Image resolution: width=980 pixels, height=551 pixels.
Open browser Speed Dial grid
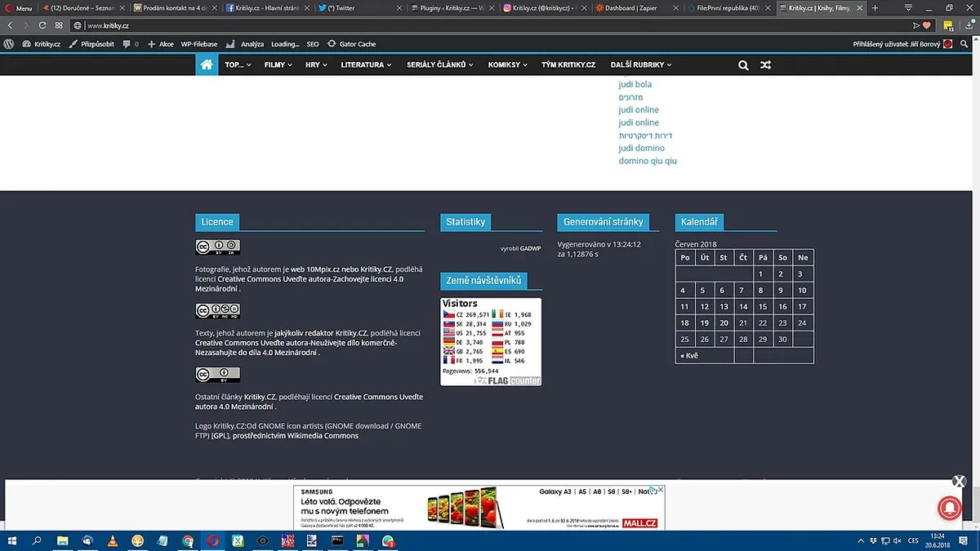59,25
